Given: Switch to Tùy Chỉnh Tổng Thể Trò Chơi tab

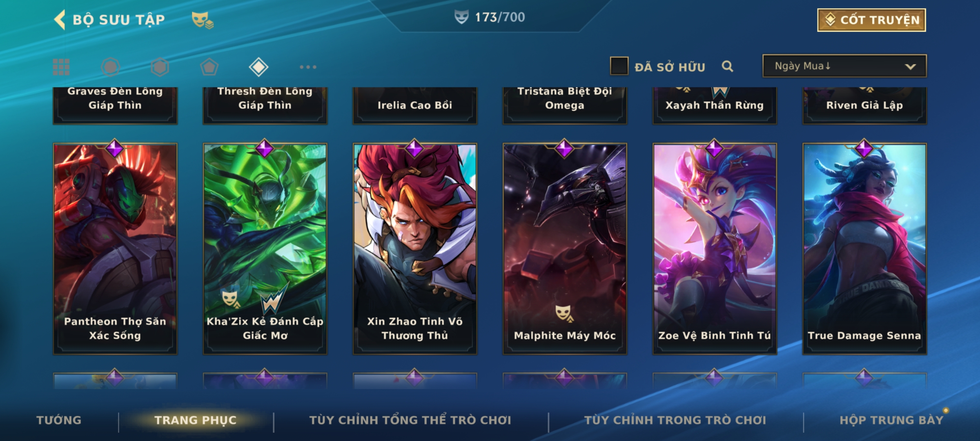Looking at the screenshot, I should coord(410,420).
